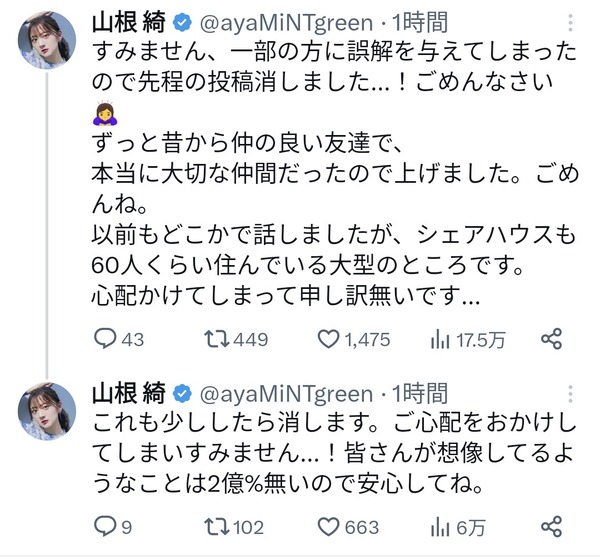The width and height of the screenshot is (600, 559).
Task: Share the second tweet
Action: [x=550, y=527]
